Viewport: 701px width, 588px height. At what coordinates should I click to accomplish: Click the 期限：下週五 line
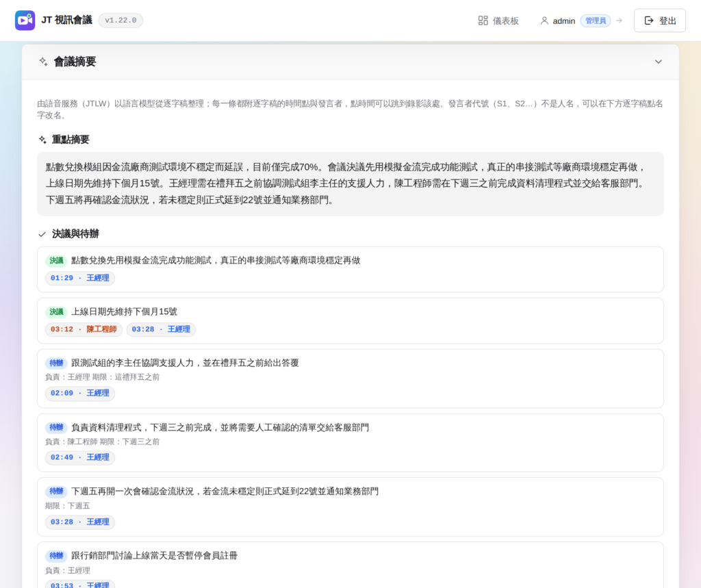pos(68,506)
